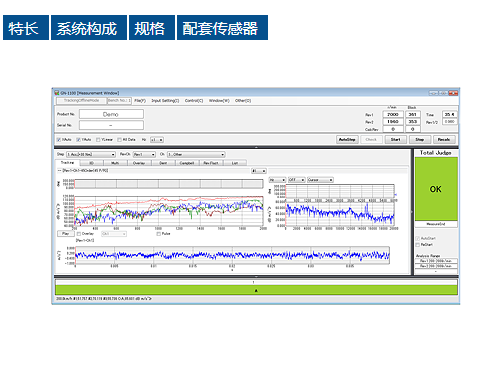Click the Play button under the tracking graph
Screen dimensions: 491x386
66,234
